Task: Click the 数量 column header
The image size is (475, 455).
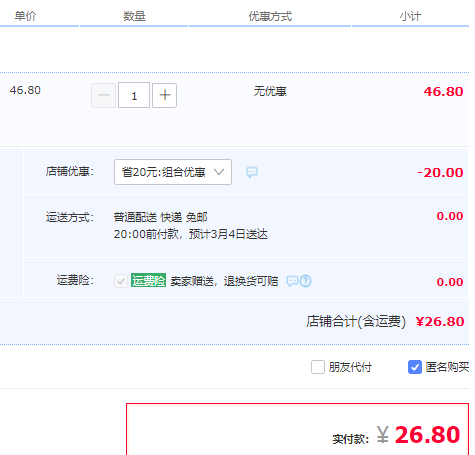Action: click(134, 16)
